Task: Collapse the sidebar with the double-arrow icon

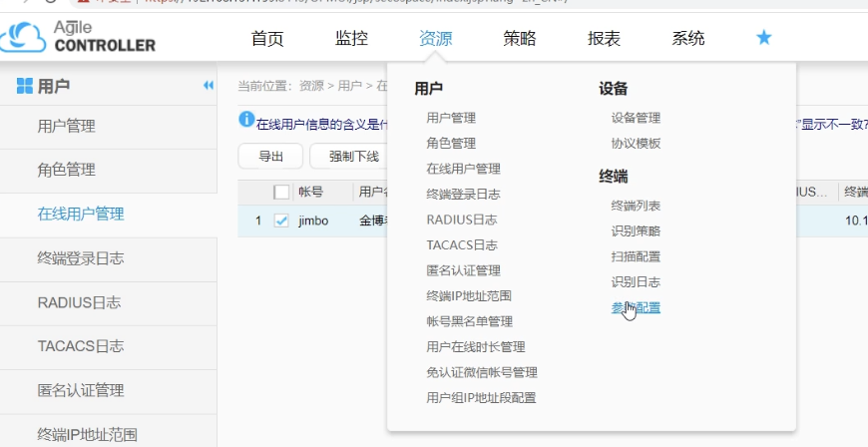Action: click(x=209, y=85)
